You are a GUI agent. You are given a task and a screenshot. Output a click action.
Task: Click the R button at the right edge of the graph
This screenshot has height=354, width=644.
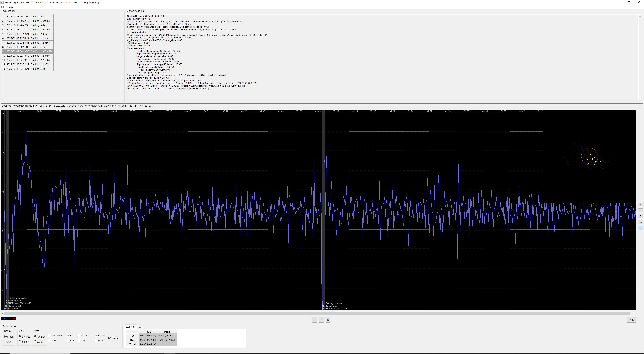[x=640, y=216]
